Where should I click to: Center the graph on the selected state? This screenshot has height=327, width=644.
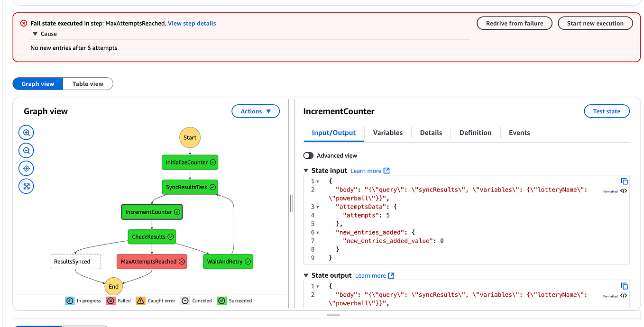pos(26,168)
